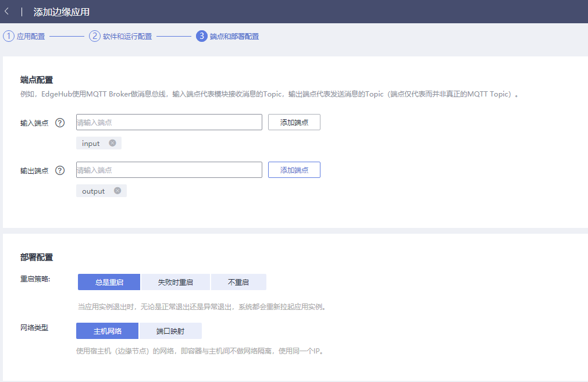
Task: Select 失败时重启 restart policy
Action: click(176, 282)
